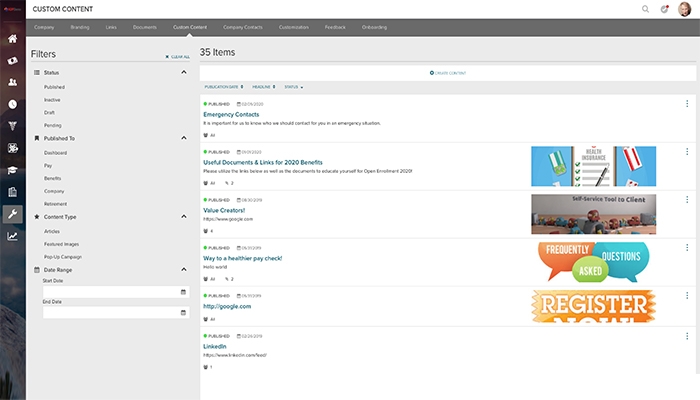The height and width of the screenshot is (400, 700).
Task: Open LinkedIn item options menu
Action: pos(687,336)
